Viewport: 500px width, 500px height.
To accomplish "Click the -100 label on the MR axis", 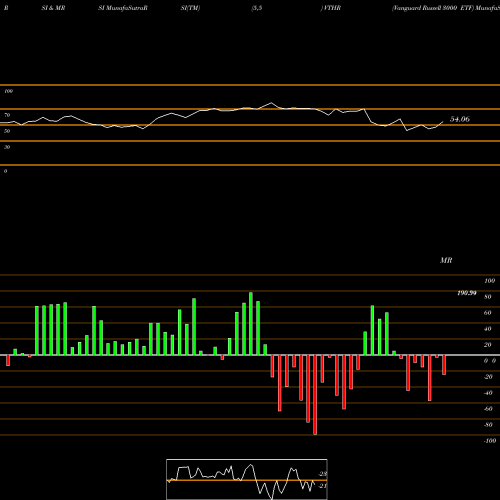I will (490, 441).
